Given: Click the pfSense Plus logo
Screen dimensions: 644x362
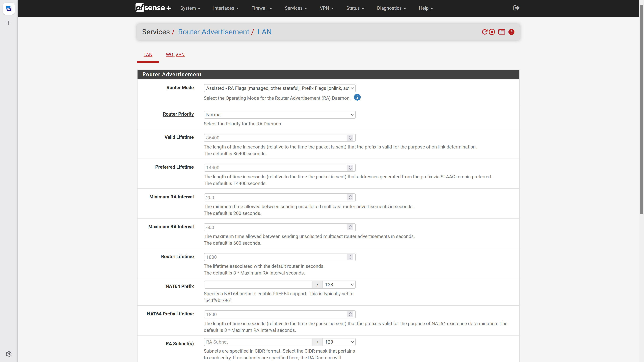Looking at the screenshot, I should [153, 8].
